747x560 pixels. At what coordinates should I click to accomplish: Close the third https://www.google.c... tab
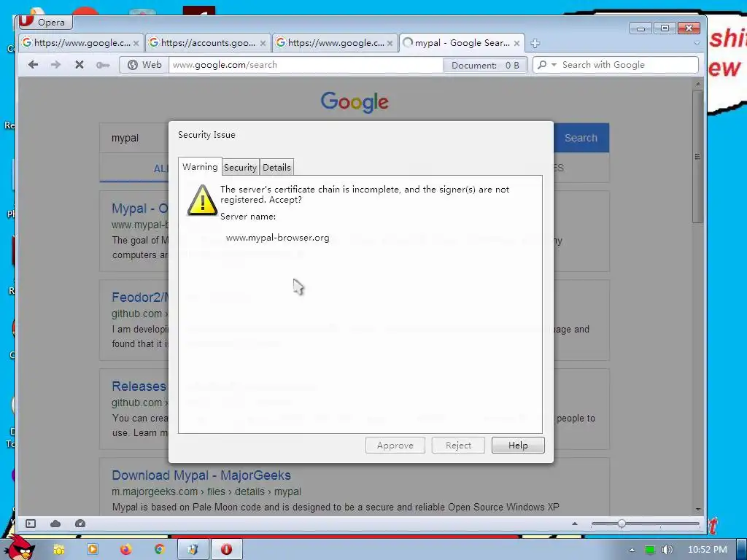pyautogui.click(x=390, y=43)
